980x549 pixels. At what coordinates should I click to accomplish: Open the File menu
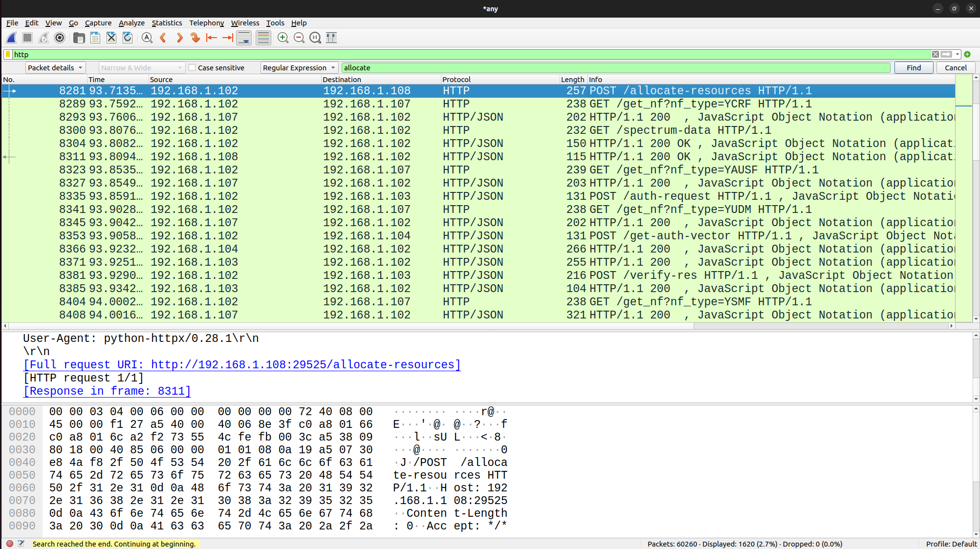[x=12, y=23]
